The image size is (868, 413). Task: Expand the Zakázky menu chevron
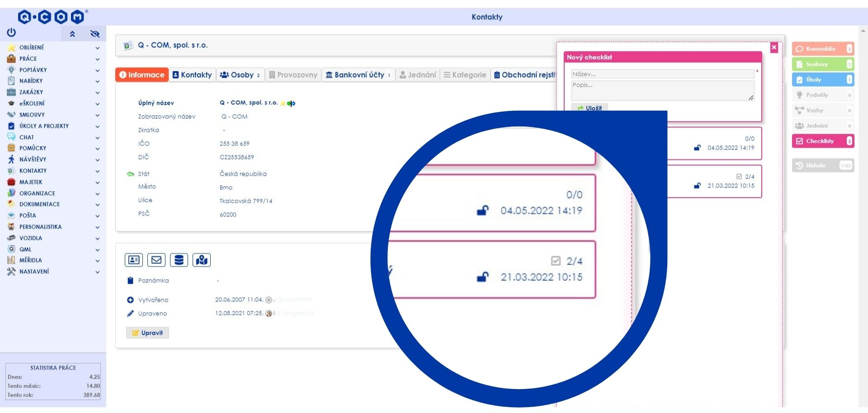pyautogui.click(x=97, y=93)
